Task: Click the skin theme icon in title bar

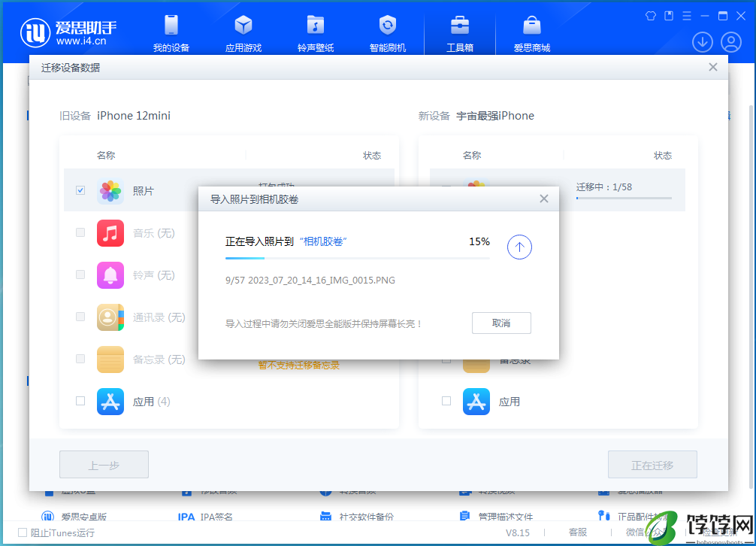Action: pyautogui.click(x=650, y=16)
